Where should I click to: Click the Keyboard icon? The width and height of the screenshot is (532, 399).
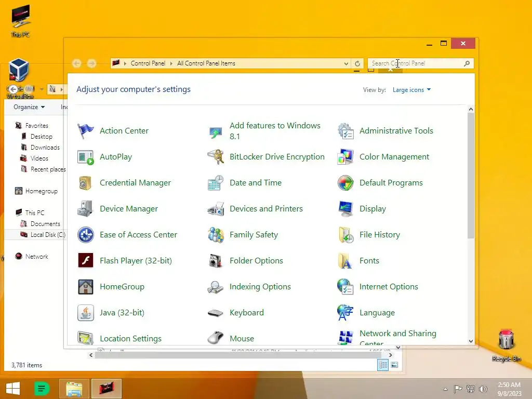pos(216,313)
